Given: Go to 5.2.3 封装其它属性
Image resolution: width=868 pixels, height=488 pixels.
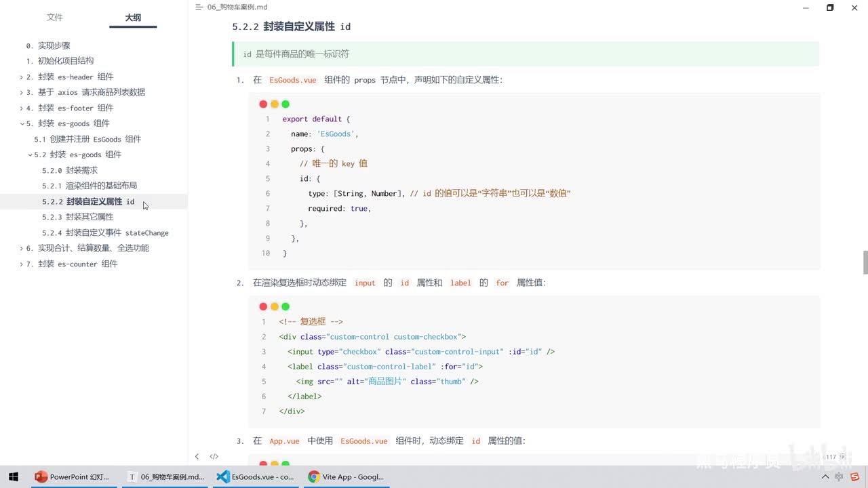Looking at the screenshot, I should pos(78,217).
